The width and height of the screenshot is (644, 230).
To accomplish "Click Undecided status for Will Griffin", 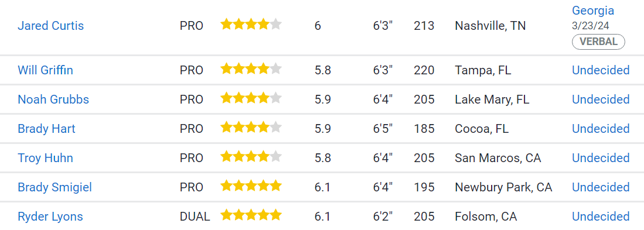I will pyautogui.click(x=601, y=70).
